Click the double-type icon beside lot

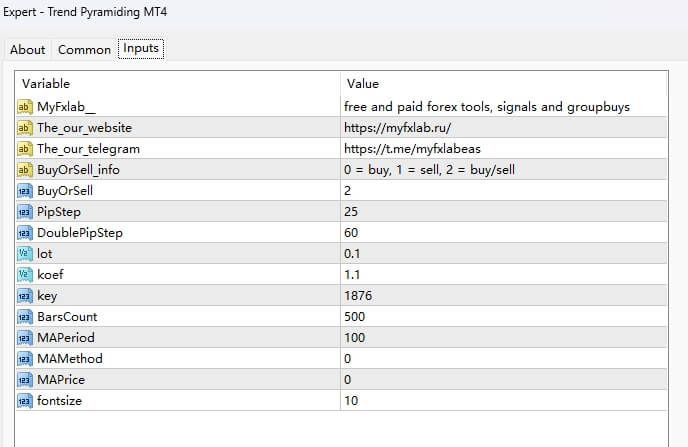pos(24,254)
